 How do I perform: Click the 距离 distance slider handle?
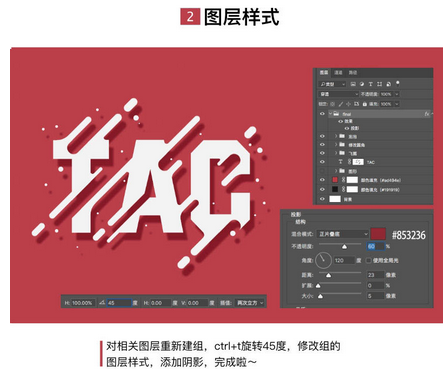point(328,275)
